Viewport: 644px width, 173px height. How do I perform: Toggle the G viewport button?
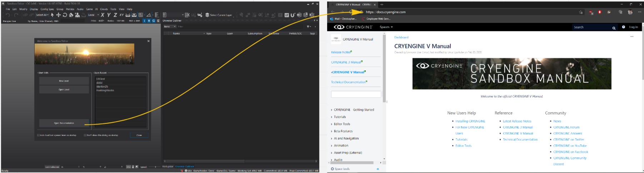click(154, 21)
